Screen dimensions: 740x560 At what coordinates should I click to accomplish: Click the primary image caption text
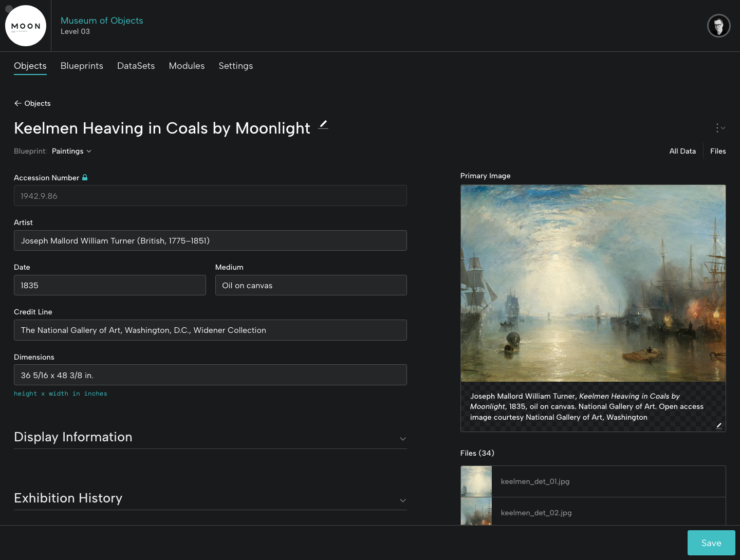[x=587, y=406]
